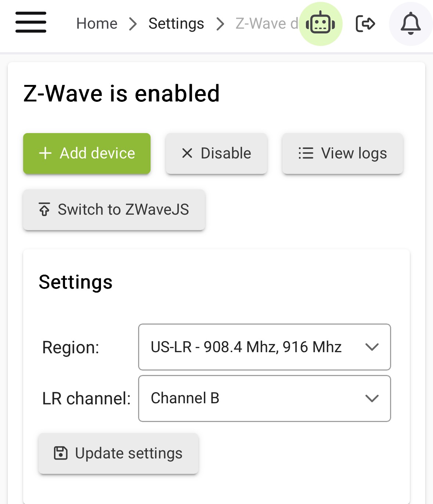
Task: Click the plus icon on Add device
Action: tap(45, 153)
